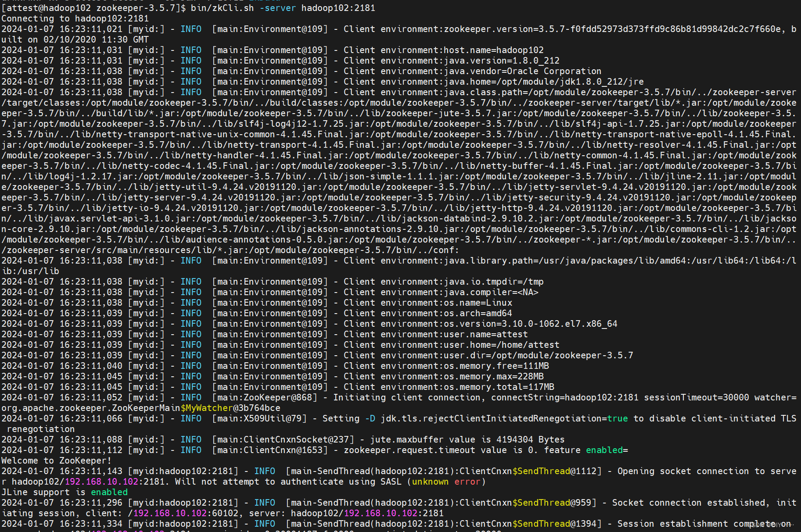This screenshot has height=532, width=801.
Task: Click the '[main:X509Util@79]' logger tag
Action: 259,418
